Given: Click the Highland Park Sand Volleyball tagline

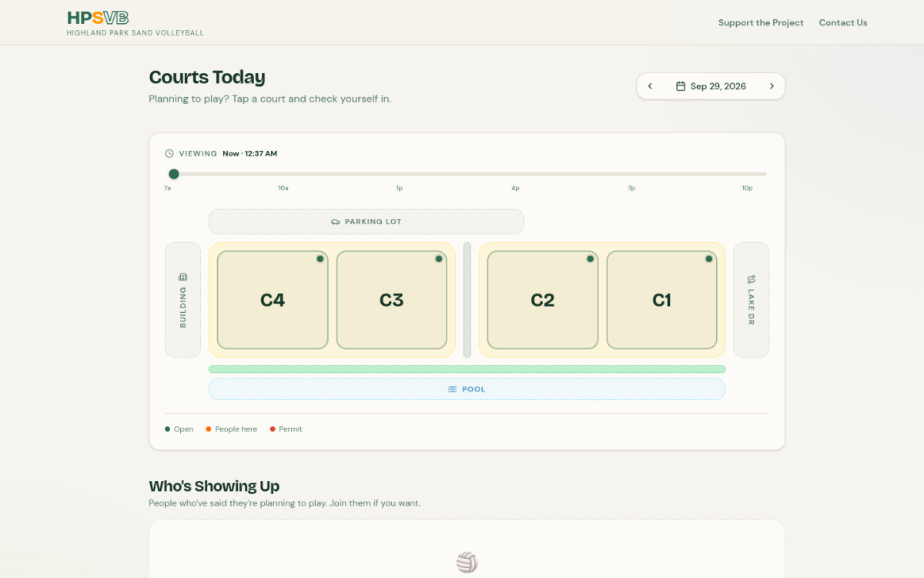Looking at the screenshot, I should [x=136, y=33].
